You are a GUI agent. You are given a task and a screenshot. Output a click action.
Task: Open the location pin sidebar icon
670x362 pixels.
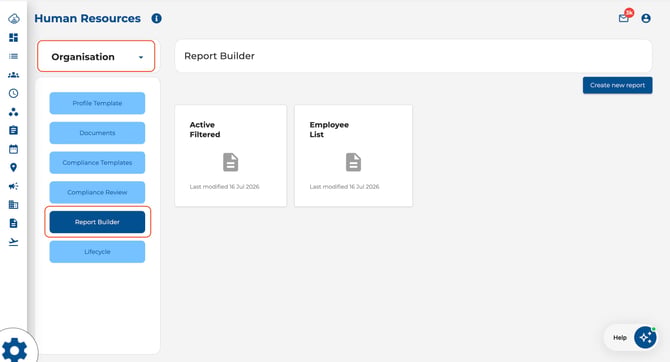pos(14,168)
